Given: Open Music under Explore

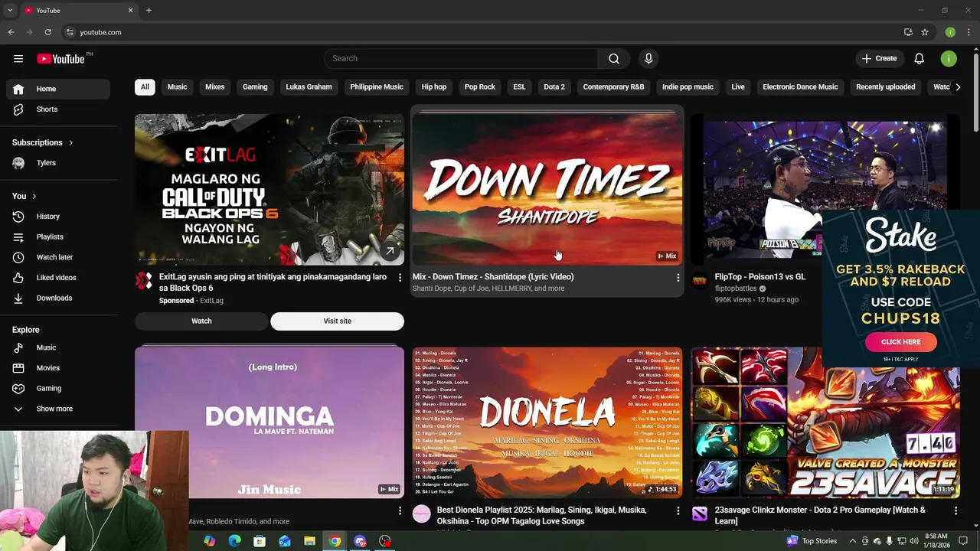Looking at the screenshot, I should tap(58, 347).
